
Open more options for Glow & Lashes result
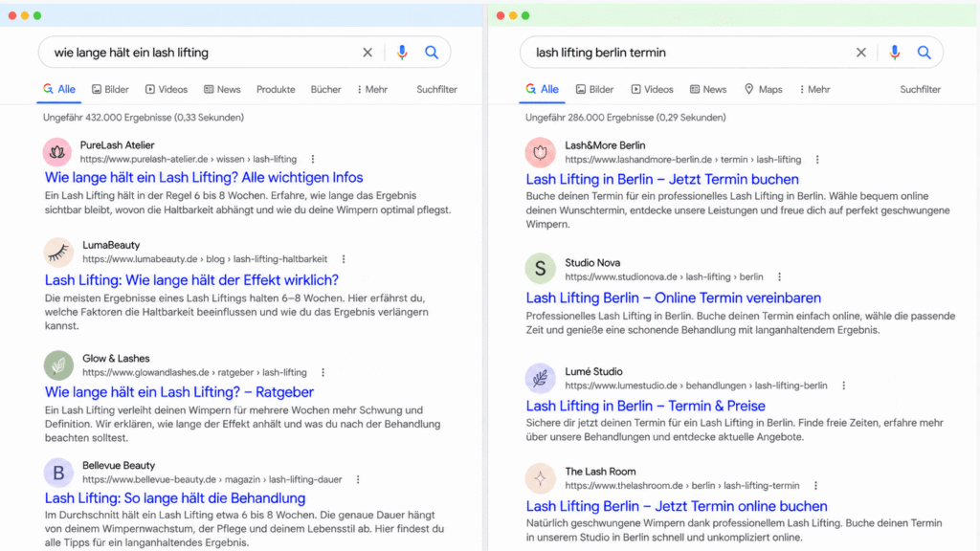(323, 372)
